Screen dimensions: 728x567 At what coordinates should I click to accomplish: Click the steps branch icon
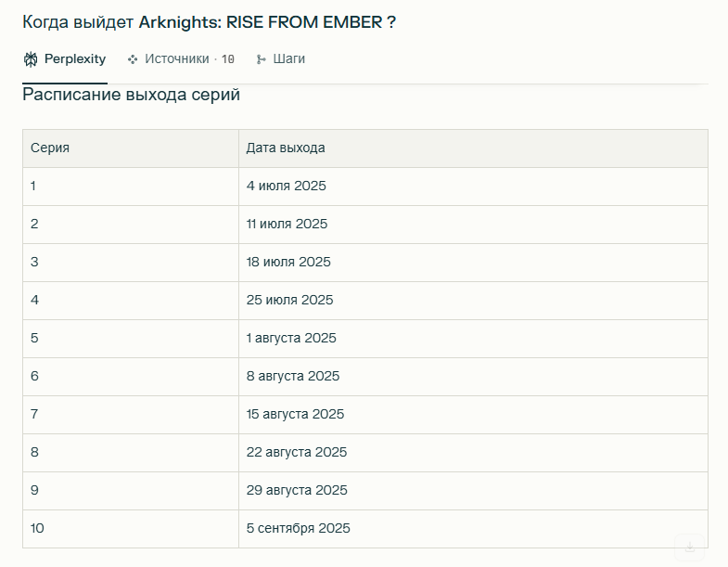[262, 59]
